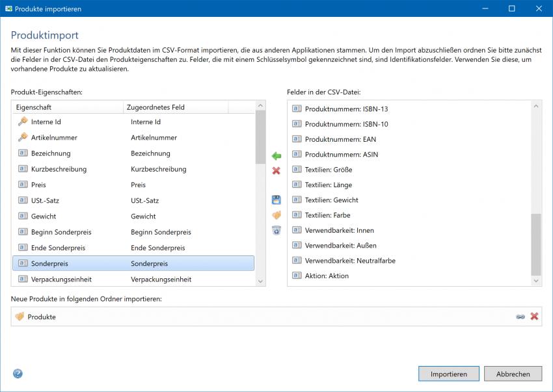Cancel the dialog with Abbrechen
The height and width of the screenshot is (392, 553).
513,374
